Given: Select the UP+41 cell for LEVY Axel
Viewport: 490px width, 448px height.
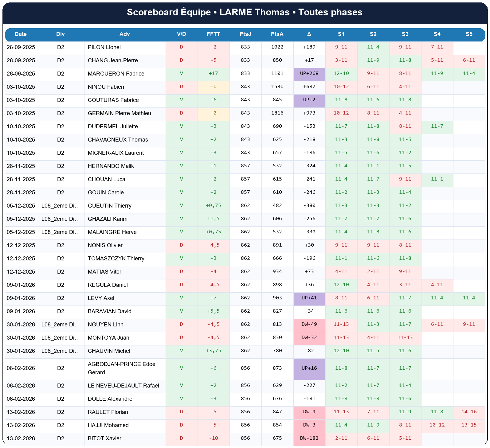Looking at the screenshot, I should click(x=309, y=298).
